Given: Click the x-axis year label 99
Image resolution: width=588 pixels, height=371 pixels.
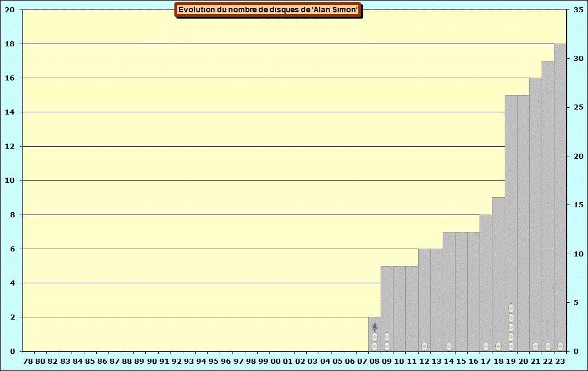Looking at the screenshot, I should click(263, 362).
